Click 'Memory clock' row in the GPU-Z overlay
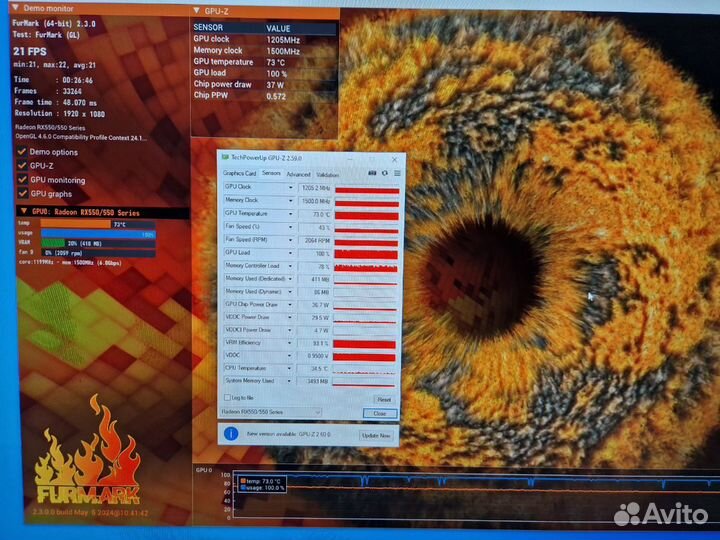Image resolution: width=720 pixels, height=540 pixels. tap(264, 51)
